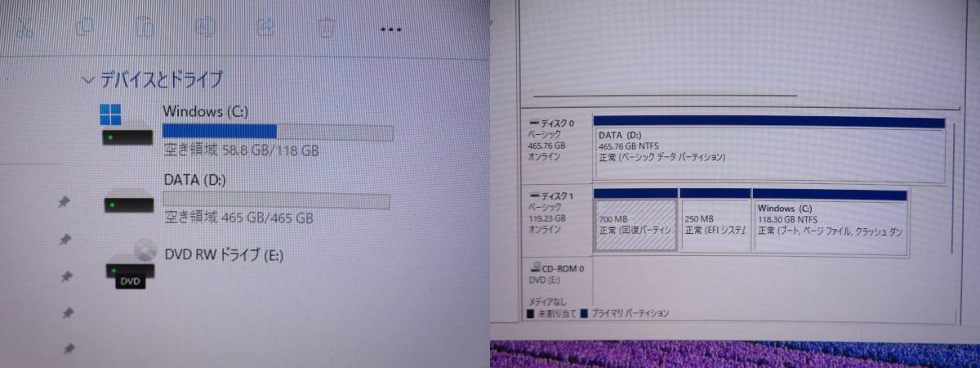Click the Windows (C:) capacity usage bar
Image resolution: width=980 pixels, height=368 pixels.
pyautogui.click(x=278, y=132)
